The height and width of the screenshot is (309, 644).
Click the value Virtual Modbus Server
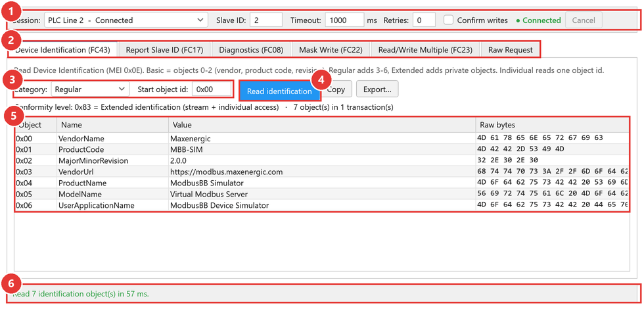(209, 194)
